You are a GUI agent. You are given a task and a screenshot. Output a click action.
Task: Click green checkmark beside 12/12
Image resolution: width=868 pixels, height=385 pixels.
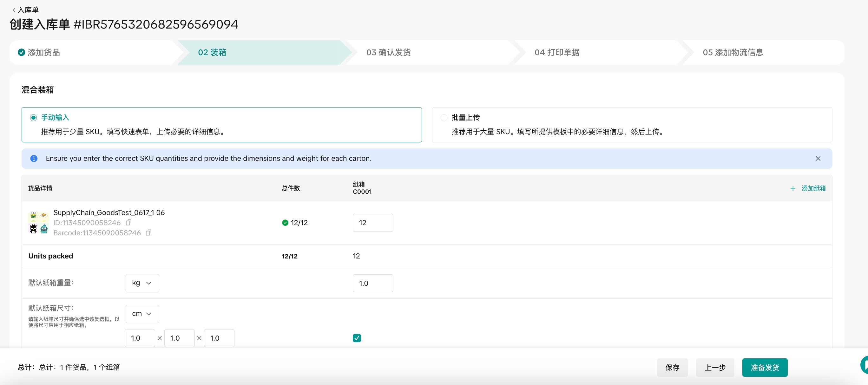click(285, 223)
